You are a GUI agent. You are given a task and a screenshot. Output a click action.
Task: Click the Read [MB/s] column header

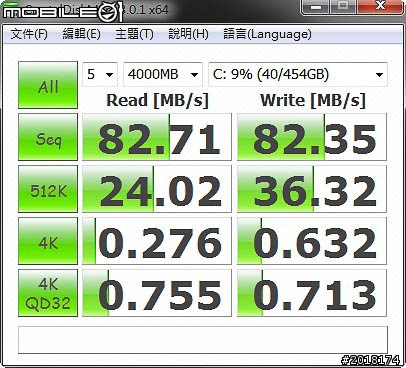pos(157,100)
